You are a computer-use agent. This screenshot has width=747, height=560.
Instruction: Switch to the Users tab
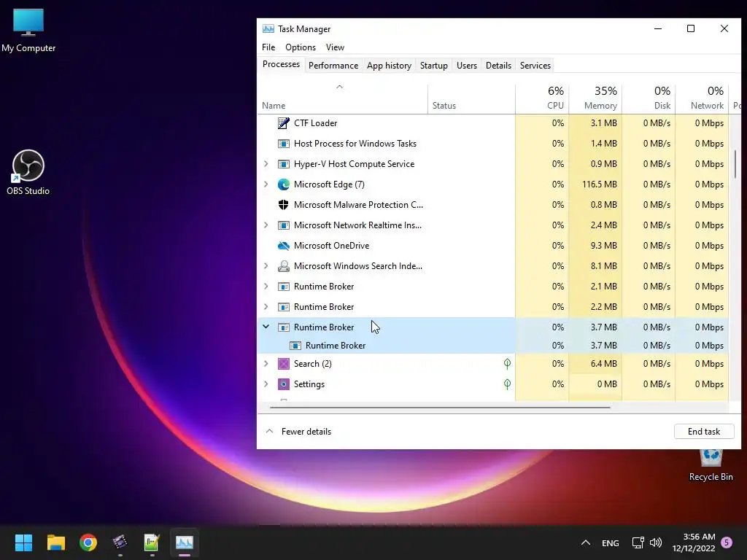pos(466,65)
